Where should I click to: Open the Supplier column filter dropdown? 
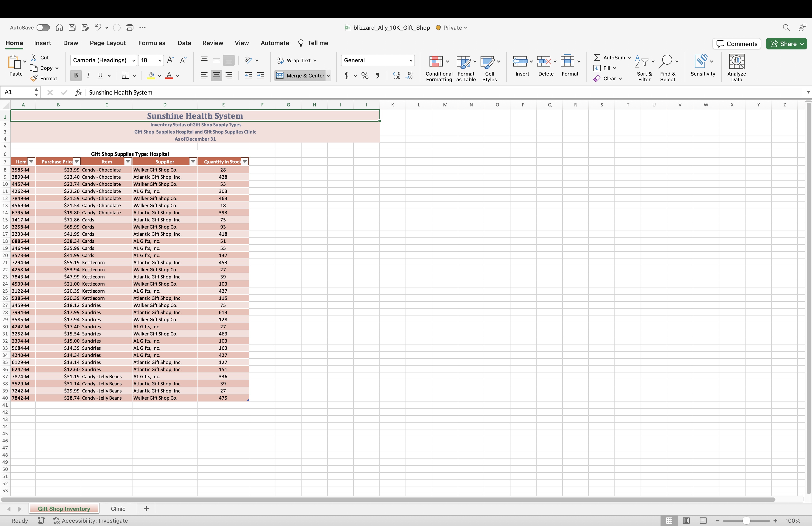(x=193, y=162)
